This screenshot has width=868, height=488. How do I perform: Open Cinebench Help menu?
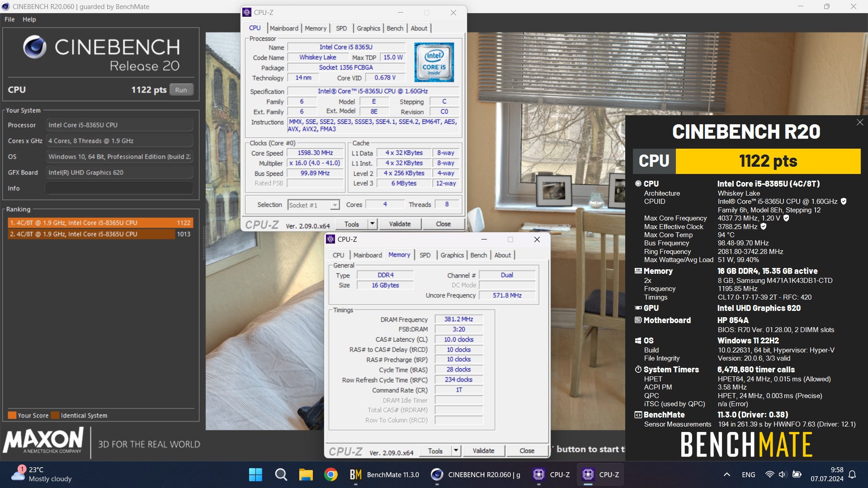tap(29, 19)
